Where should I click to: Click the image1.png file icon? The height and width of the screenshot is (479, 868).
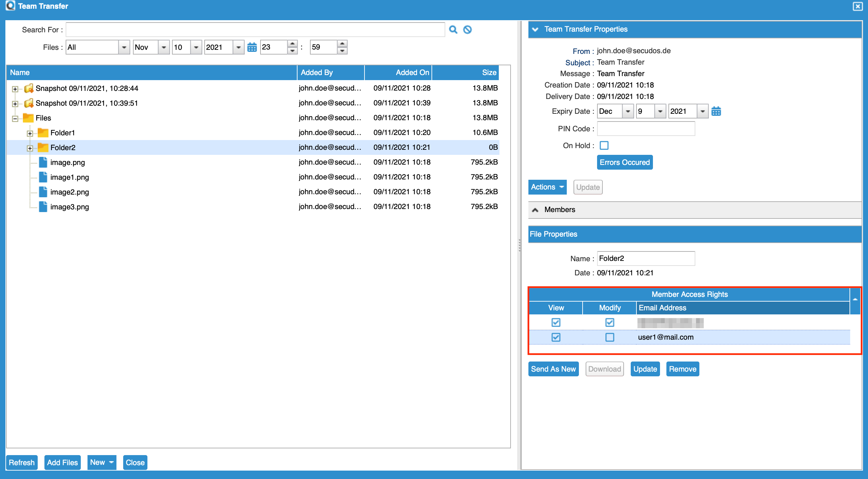click(43, 177)
